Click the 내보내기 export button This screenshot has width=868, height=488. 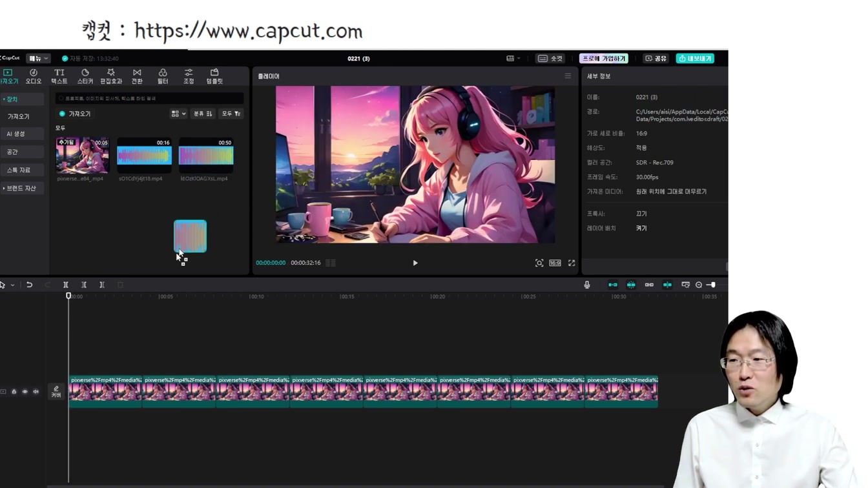695,58
